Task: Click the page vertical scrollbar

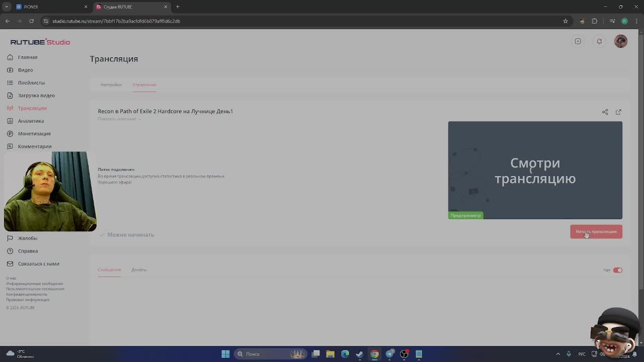Action: click(x=641, y=161)
